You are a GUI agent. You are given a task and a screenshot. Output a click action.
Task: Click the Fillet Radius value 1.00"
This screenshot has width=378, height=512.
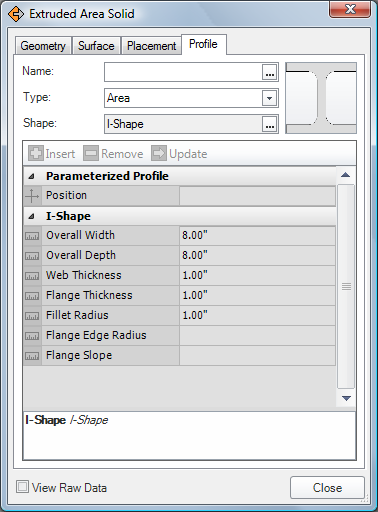click(x=257, y=316)
